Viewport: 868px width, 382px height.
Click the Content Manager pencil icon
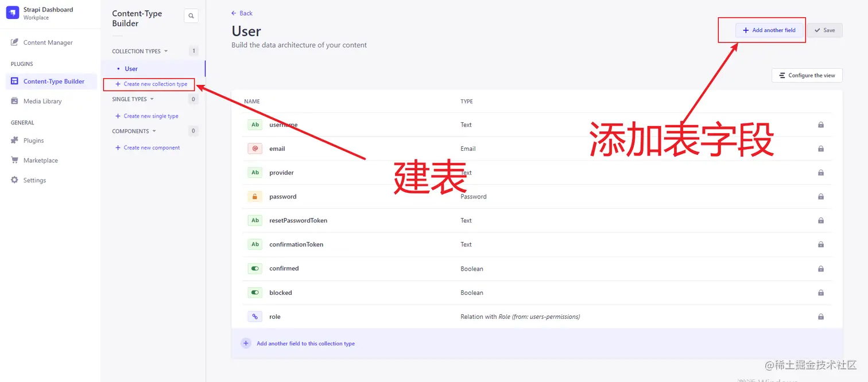[14, 42]
